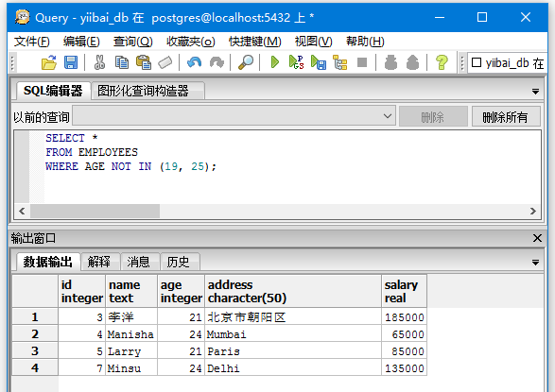Run the query with the green play icon
555x392 pixels.
click(x=275, y=62)
